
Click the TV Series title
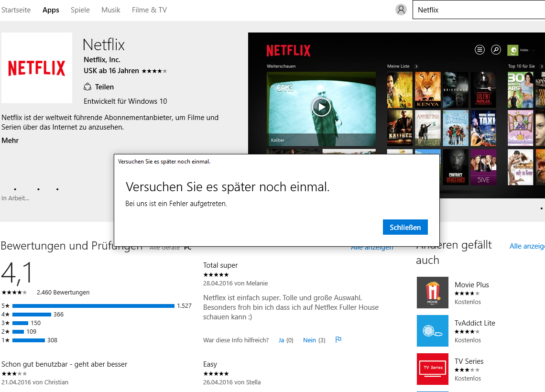469,361
